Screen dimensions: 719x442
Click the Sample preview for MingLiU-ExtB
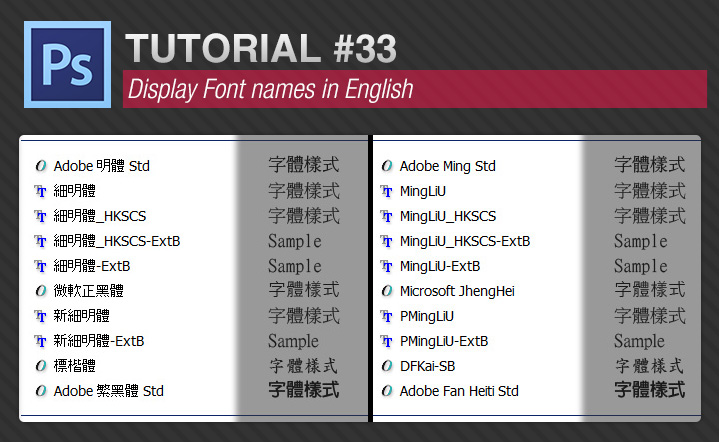[x=640, y=266]
